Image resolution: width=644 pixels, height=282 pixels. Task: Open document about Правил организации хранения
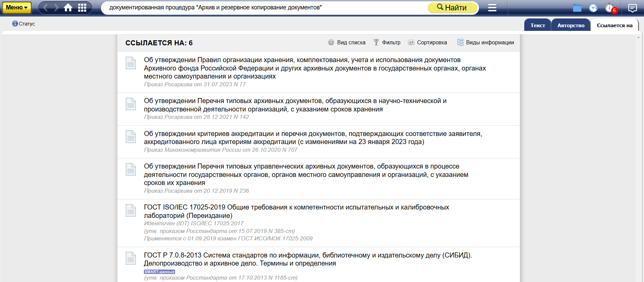pos(315,68)
